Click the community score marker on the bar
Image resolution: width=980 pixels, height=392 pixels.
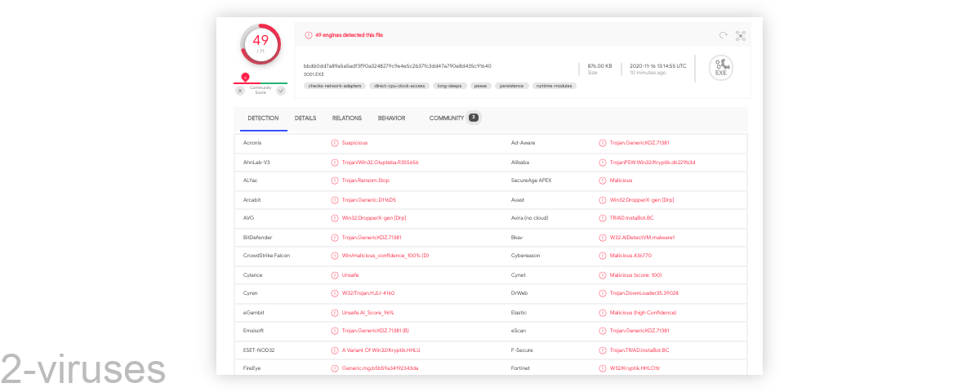[245, 78]
